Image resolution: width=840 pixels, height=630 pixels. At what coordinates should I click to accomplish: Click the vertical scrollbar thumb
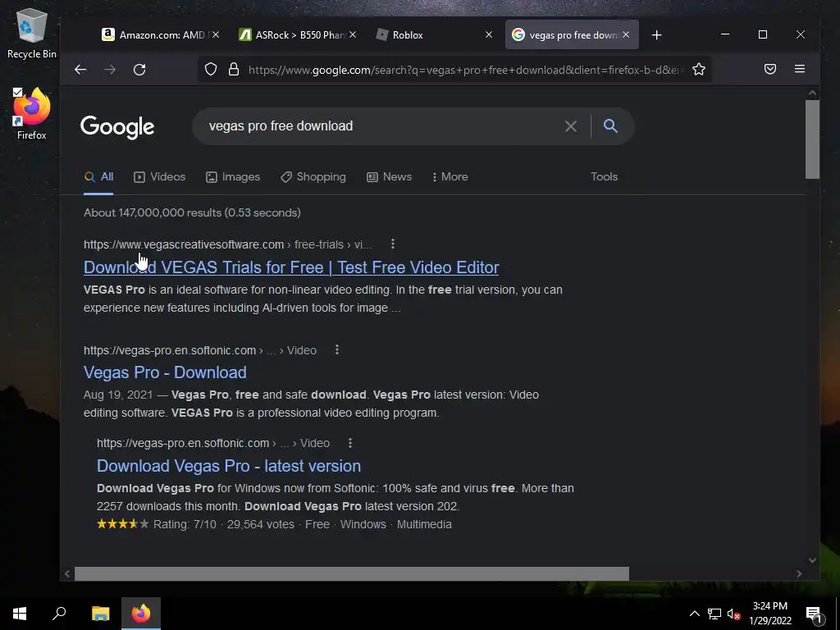812,139
